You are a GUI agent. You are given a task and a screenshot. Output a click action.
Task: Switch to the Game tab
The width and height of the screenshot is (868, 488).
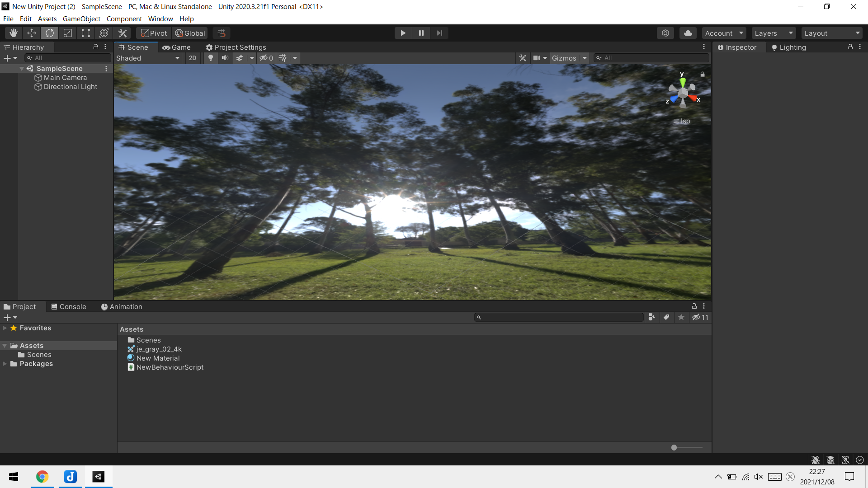177,47
